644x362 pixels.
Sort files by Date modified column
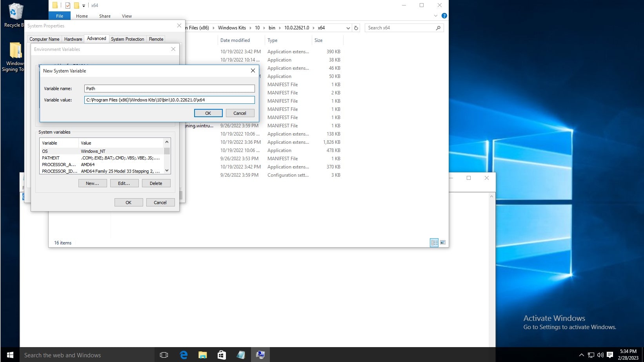click(x=235, y=40)
